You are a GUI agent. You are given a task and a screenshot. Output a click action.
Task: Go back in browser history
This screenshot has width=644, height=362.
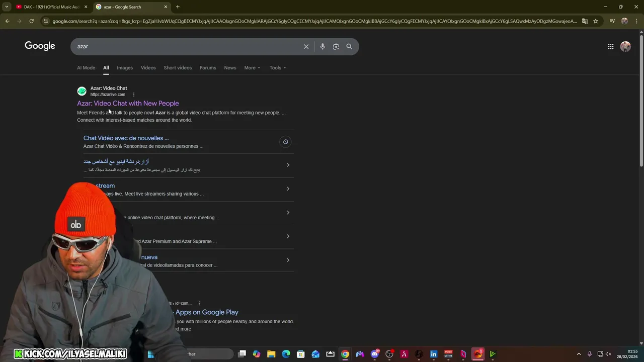7,21
